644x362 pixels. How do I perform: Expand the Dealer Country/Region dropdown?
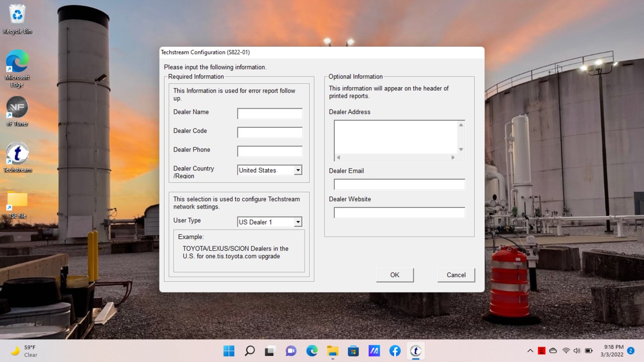pos(298,170)
